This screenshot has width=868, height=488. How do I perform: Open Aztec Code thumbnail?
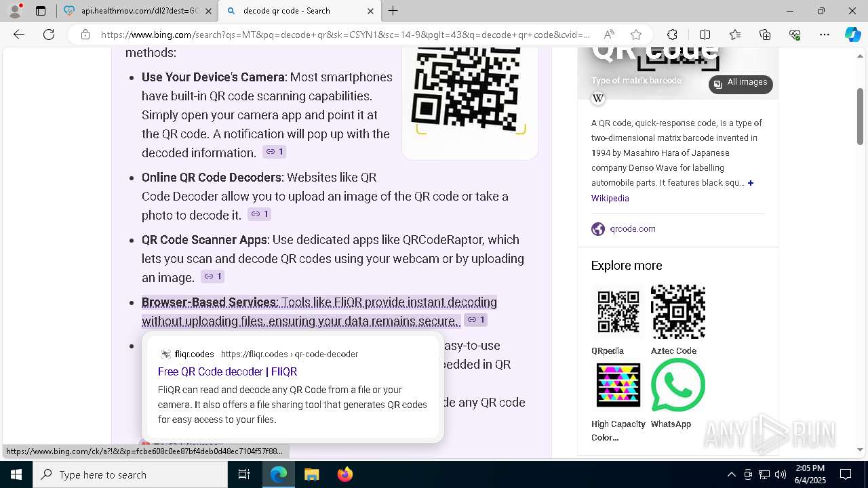[x=678, y=312]
